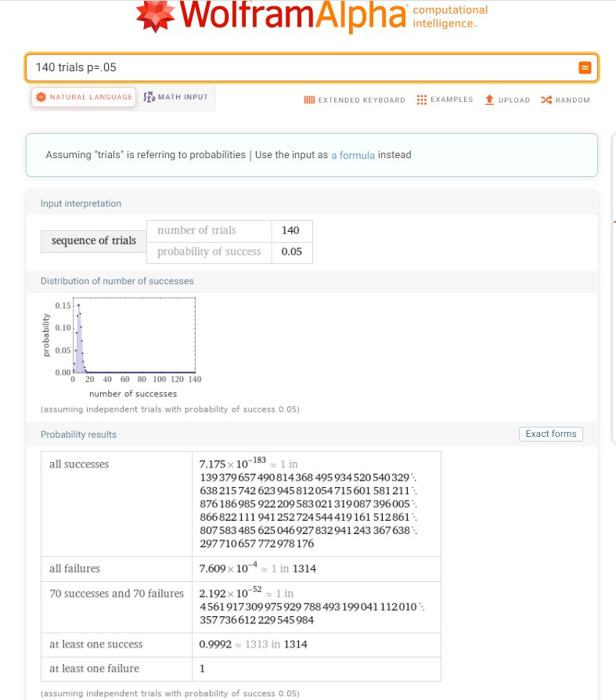Click the Exact forms button
The image size is (616, 700).
pos(551,434)
